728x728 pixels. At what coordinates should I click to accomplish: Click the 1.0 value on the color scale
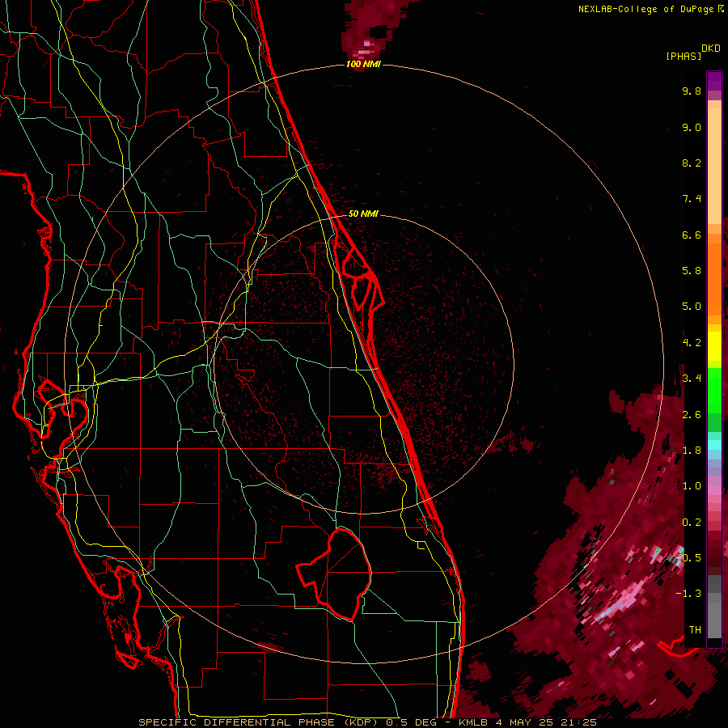[692, 486]
